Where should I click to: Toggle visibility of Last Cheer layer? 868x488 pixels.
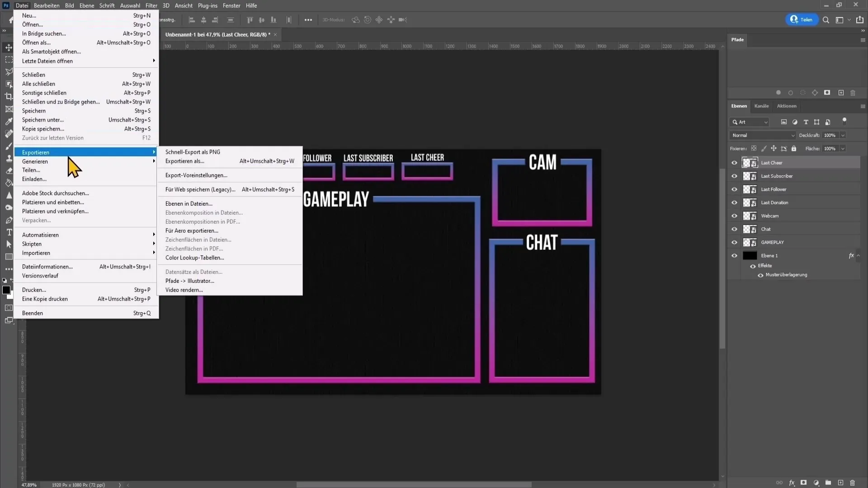[x=735, y=163]
